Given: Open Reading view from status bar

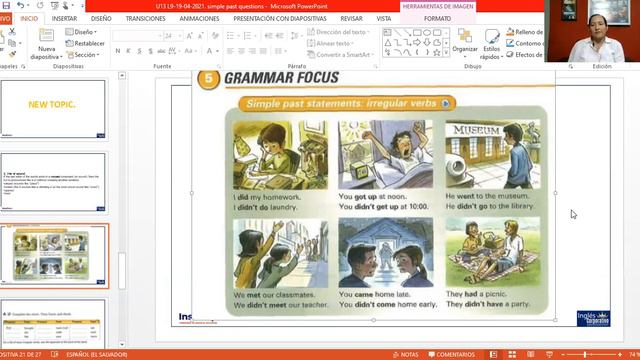Looking at the screenshot, I should (531, 354).
